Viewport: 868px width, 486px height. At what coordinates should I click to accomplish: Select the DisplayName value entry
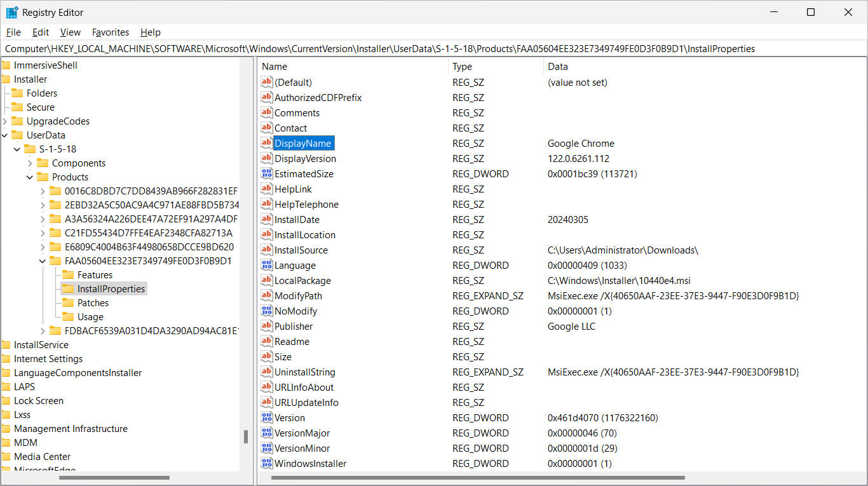303,143
